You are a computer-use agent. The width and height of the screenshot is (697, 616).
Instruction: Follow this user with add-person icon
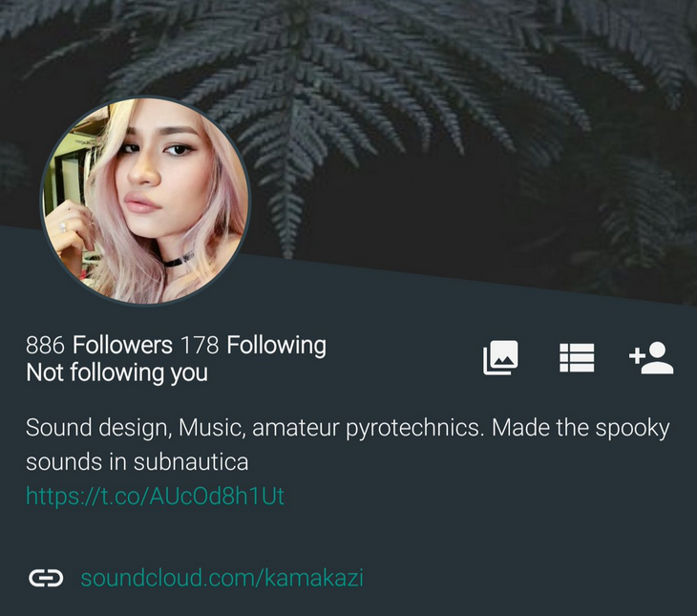(x=651, y=357)
